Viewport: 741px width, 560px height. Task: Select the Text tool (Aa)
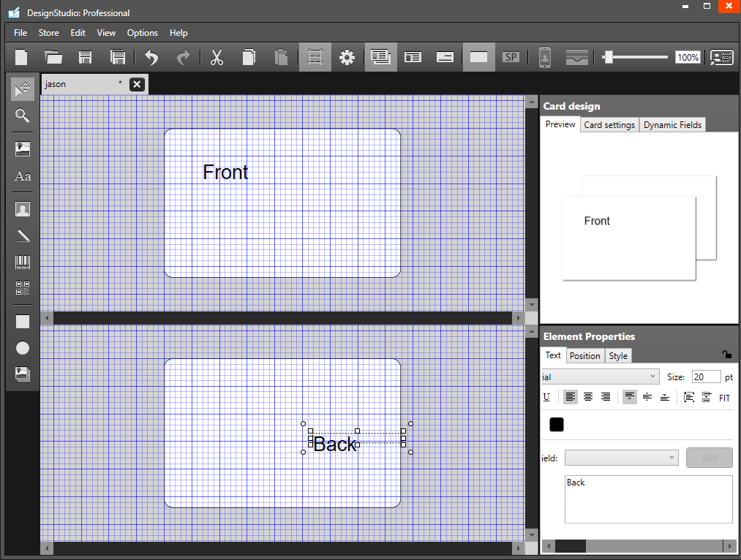(x=22, y=176)
